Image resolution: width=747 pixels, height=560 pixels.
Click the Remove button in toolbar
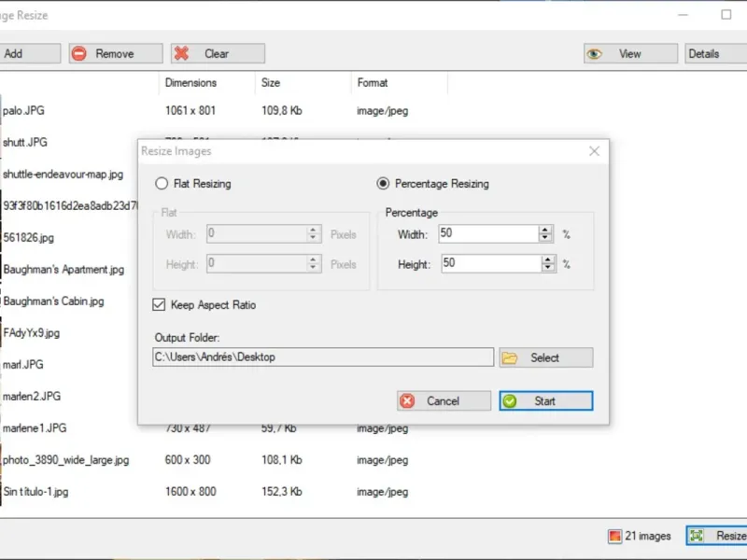pyautogui.click(x=116, y=53)
